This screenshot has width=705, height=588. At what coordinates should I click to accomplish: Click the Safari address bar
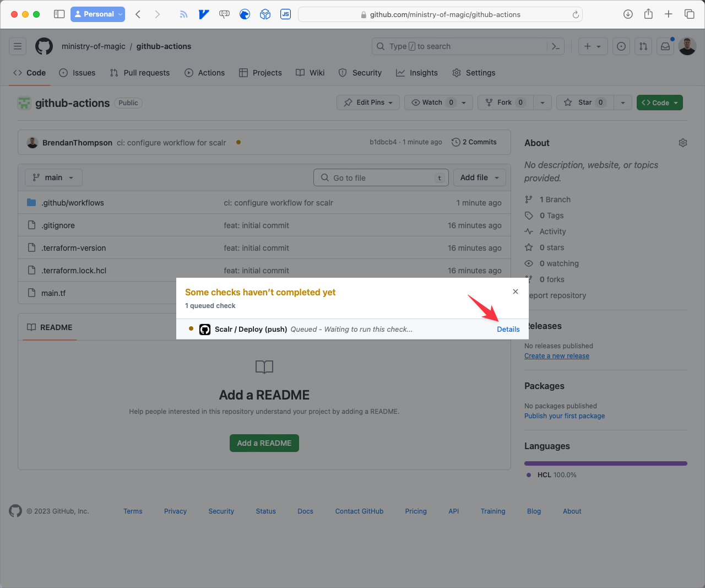(x=440, y=14)
